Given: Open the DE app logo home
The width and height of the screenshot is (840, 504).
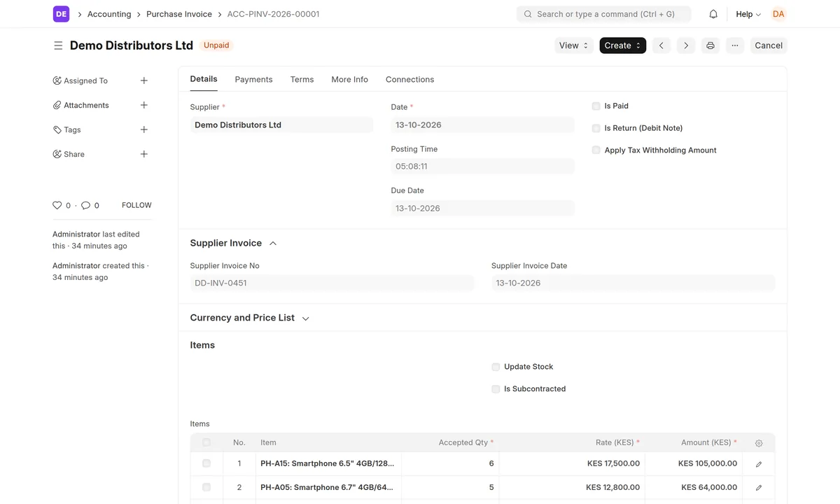Looking at the screenshot, I should tap(61, 14).
